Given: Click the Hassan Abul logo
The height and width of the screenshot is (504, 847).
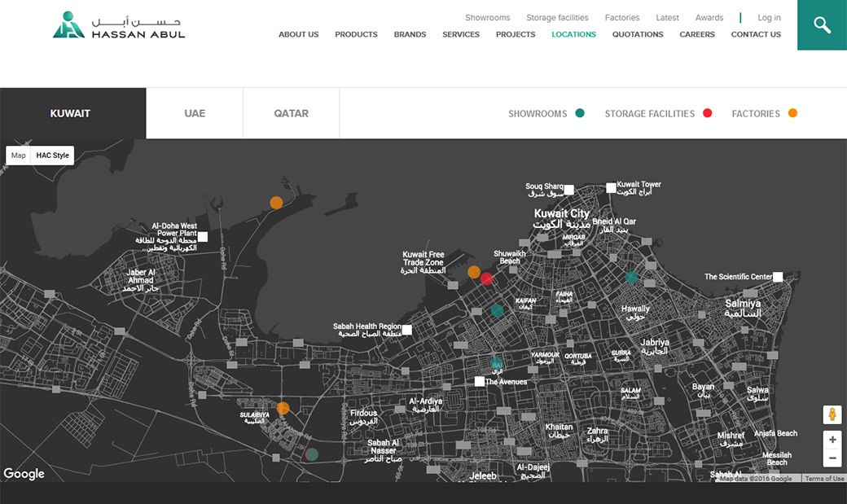Looking at the screenshot, I should tap(119, 25).
